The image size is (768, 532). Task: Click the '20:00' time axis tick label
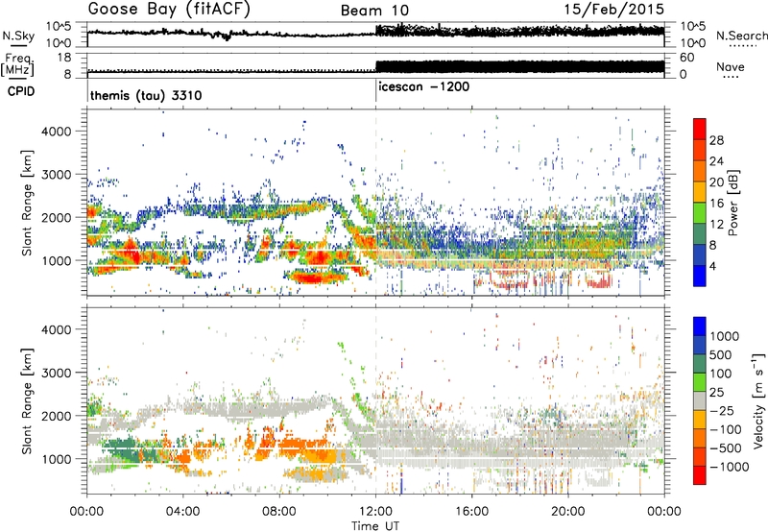click(x=567, y=512)
